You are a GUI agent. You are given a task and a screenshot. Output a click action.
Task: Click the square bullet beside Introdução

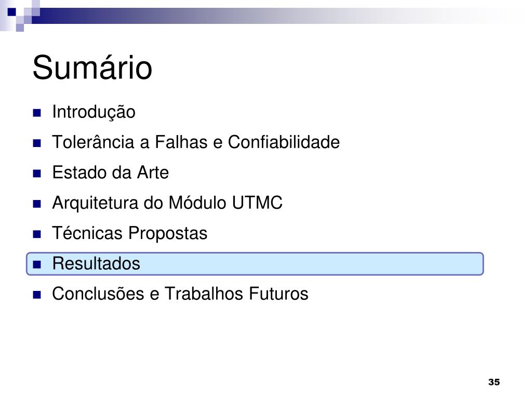click(x=37, y=113)
